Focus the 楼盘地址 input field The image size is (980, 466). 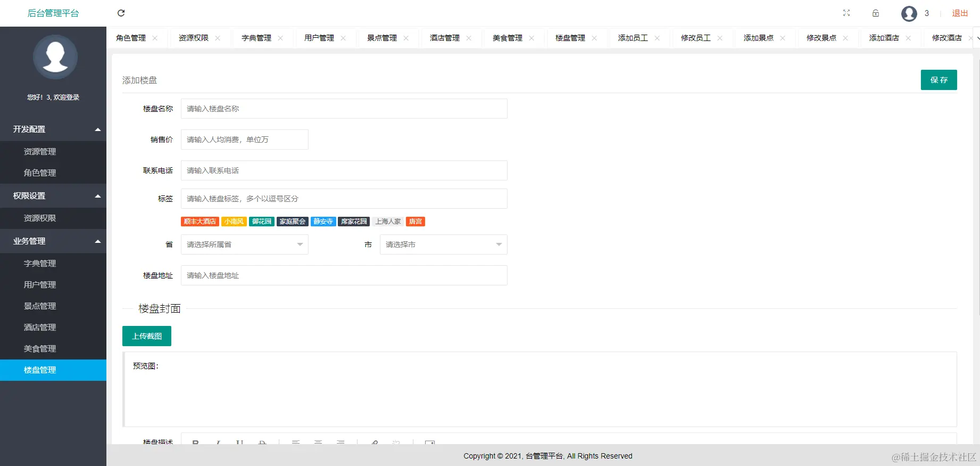(x=344, y=275)
